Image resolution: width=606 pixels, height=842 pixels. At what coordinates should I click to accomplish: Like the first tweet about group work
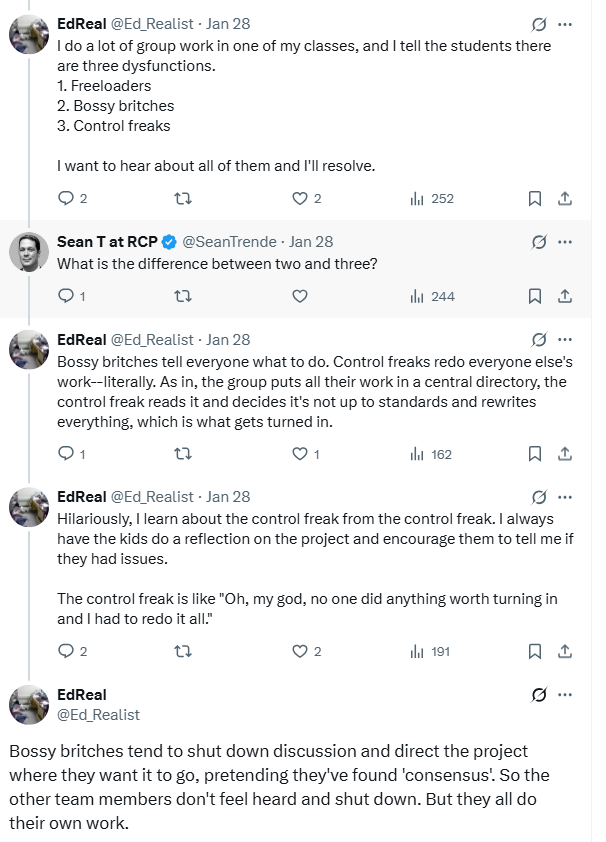[299, 199]
